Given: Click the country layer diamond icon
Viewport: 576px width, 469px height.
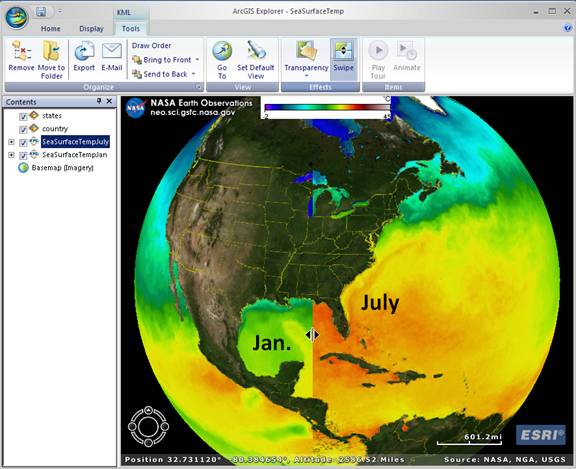Looking at the screenshot, I should [x=34, y=128].
